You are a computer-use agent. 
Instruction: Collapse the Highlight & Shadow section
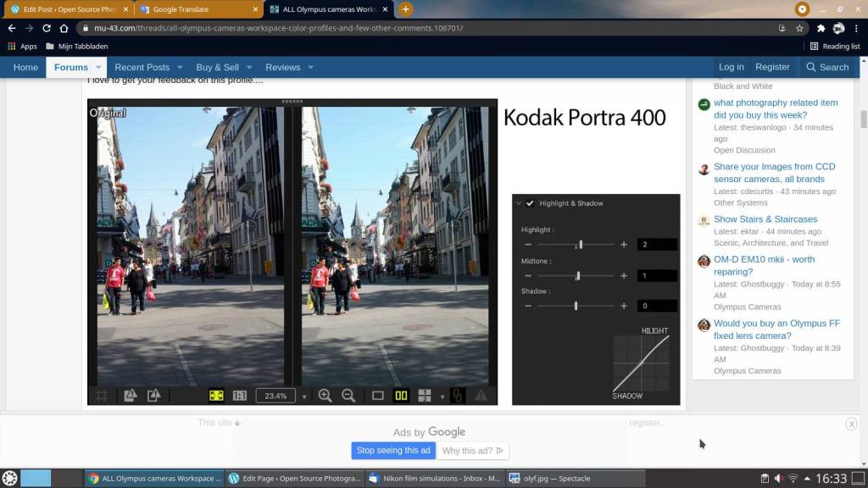[x=519, y=203]
